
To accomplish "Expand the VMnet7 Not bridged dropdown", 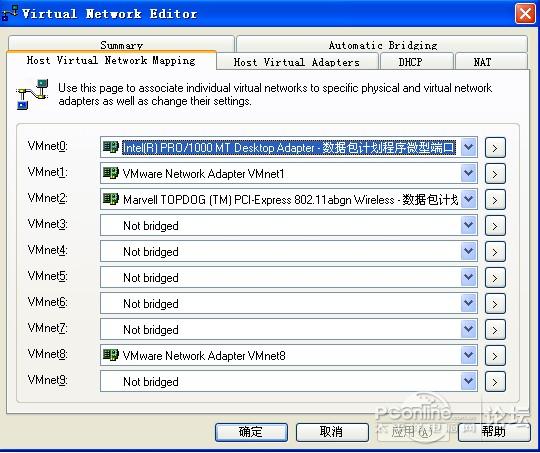I will [x=468, y=329].
